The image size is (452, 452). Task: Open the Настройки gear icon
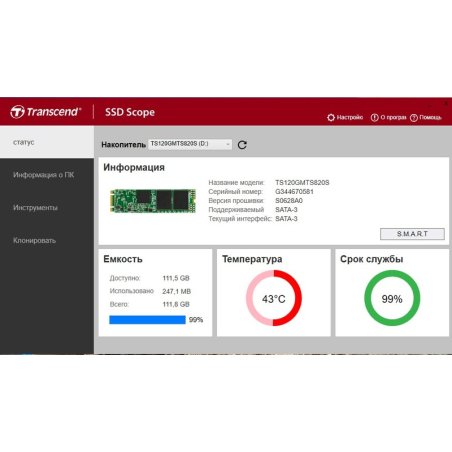click(x=331, y=117)
